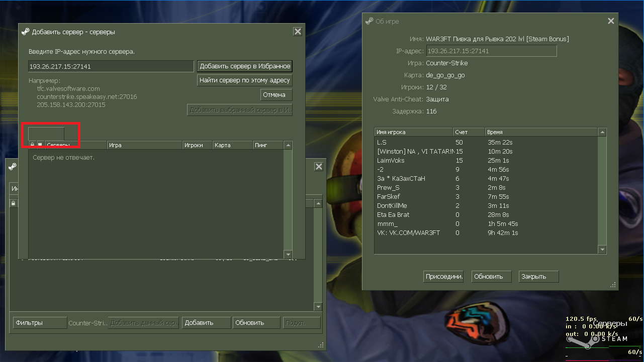Screen dimensions: 644x362
Task: Sort Add server list by 'Карта' column
Action: [x=232, y=145]
